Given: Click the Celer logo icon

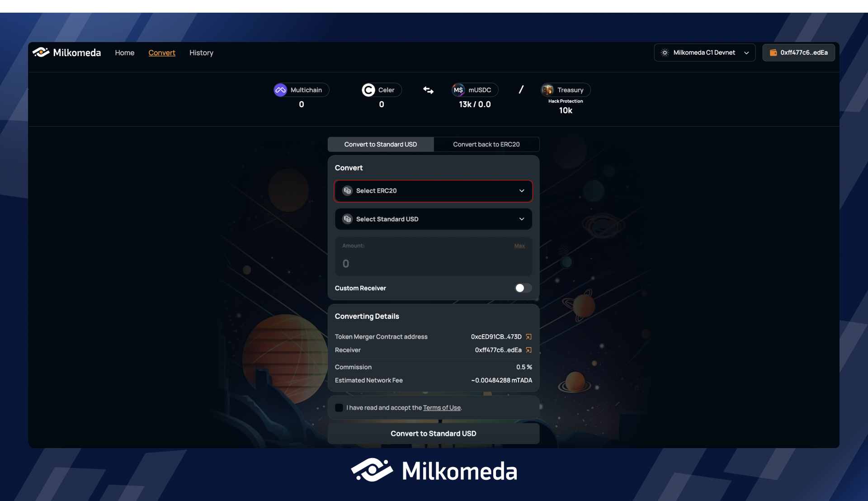Looking at the screenshot, I should coord(368,90).
